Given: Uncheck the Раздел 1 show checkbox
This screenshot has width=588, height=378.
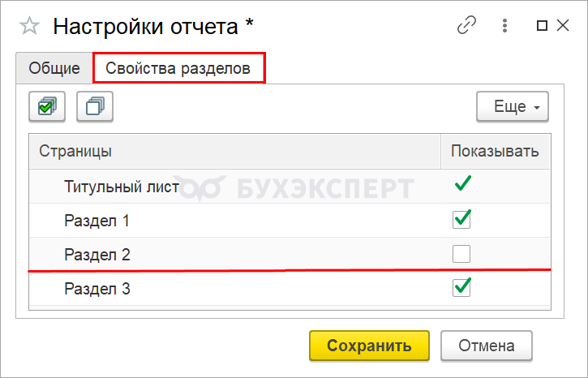Looking at the screenshot, I should (461, 219).
